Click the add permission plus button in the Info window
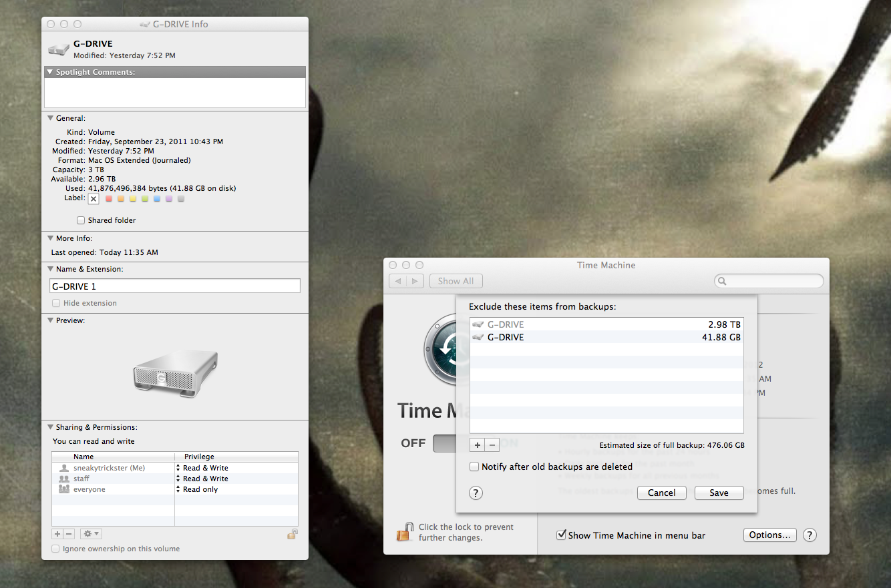 coord(57,534)
